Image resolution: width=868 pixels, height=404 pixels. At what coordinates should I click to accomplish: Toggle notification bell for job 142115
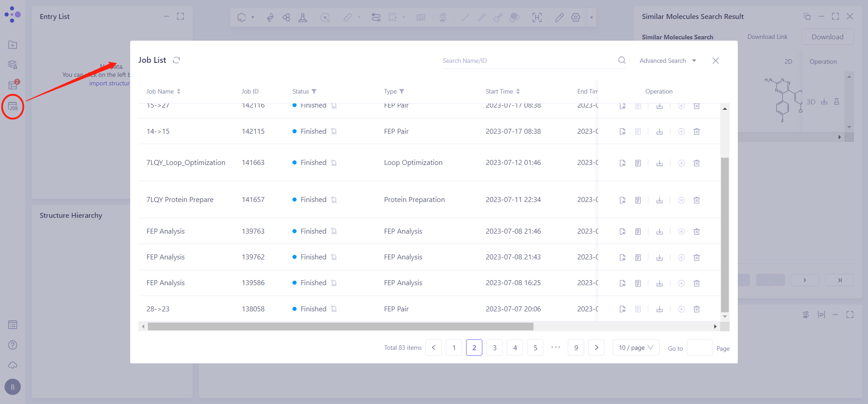(x=334, y=132)
